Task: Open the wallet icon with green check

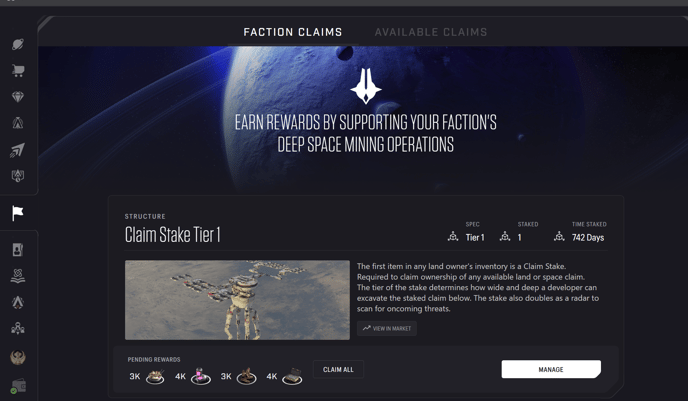Action: coord(18,386)
